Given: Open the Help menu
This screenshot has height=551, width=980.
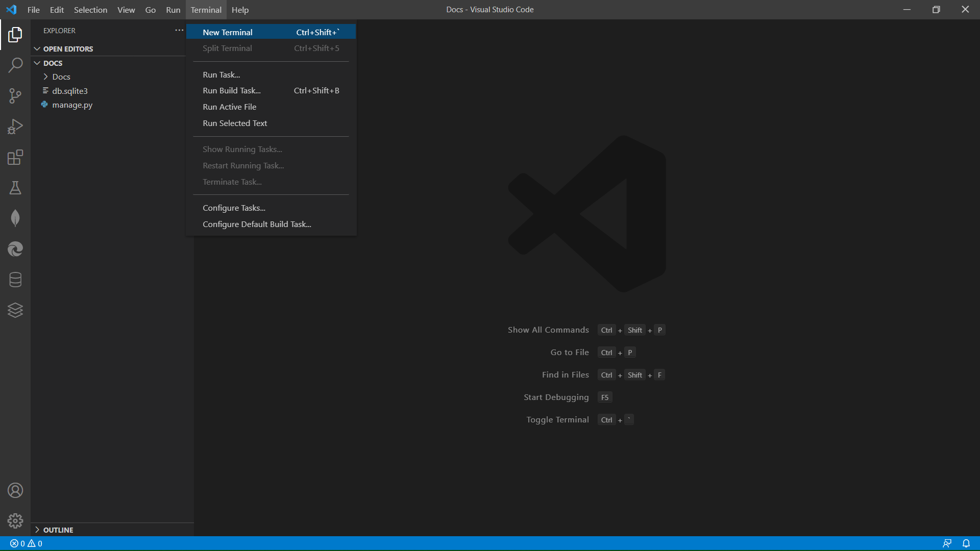Looking at the screenshot, I should click(x=240, y=10).
